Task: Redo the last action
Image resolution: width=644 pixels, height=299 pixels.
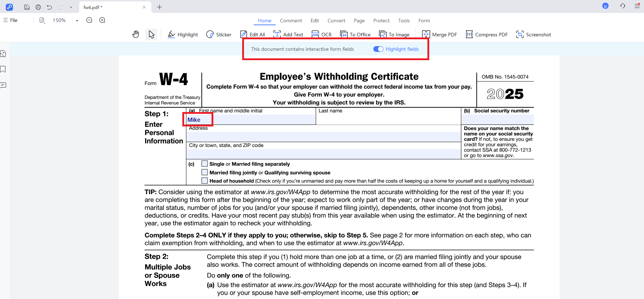Action: coord(61,7)
